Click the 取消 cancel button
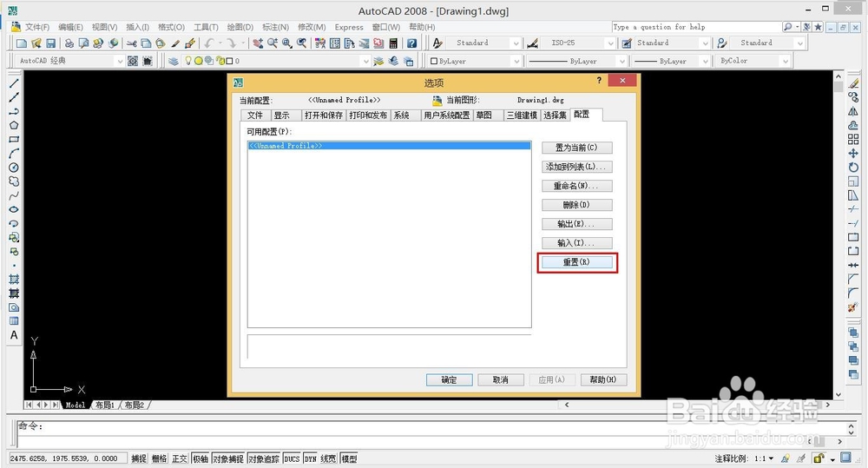 [501, 380]
